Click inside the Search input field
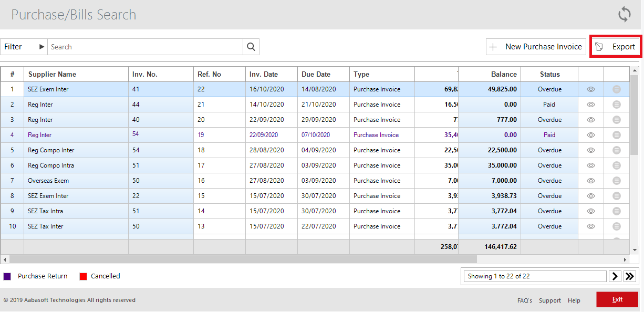 coord(142,46)
